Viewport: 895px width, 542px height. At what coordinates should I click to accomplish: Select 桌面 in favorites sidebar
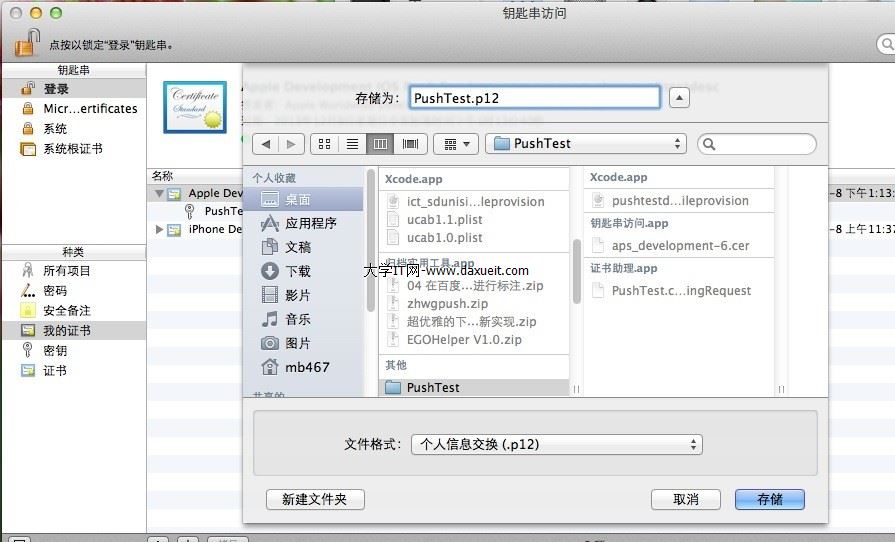[x=303, y=199]
